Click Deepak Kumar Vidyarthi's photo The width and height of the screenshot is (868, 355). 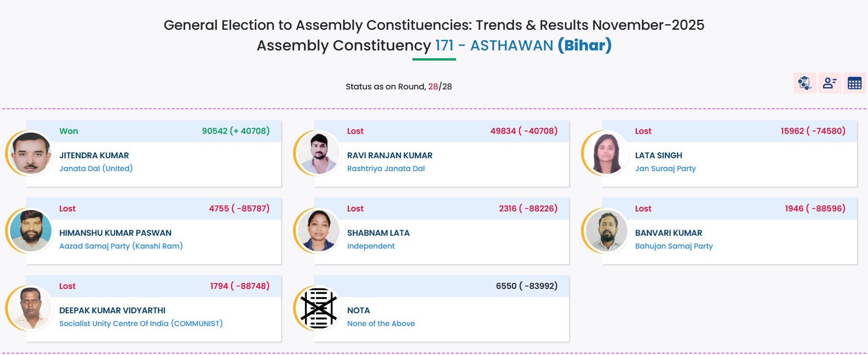31,309
